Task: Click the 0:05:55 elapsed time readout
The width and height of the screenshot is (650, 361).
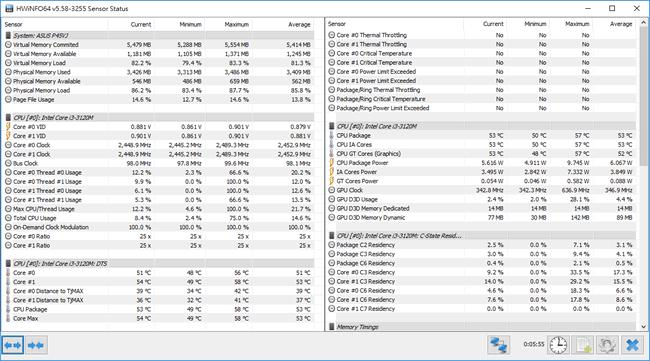Action: point(534,344)
